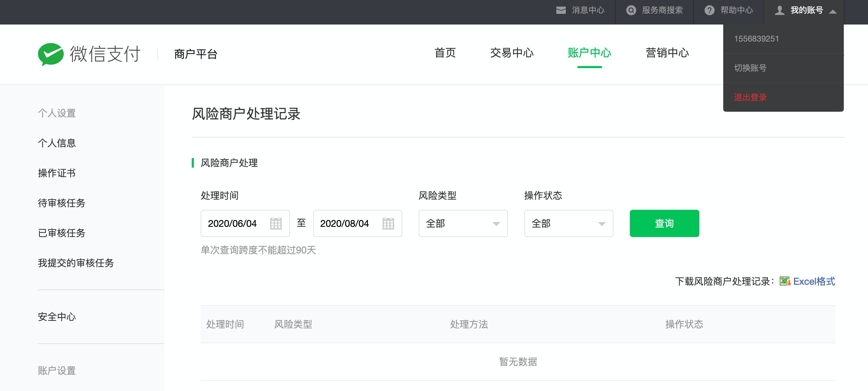Select 切换账号 in account menu
This screenshot has width=868, height=391.
[x=750, y=68]
